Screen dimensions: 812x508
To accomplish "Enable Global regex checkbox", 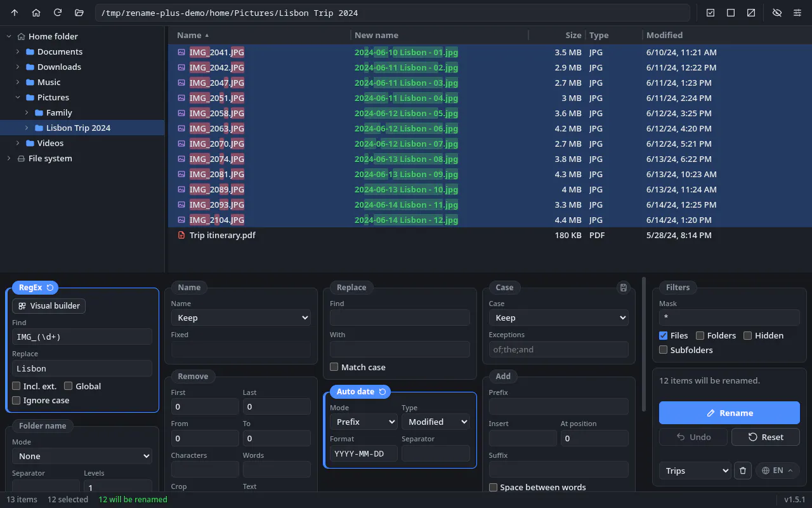I will 69,386.
